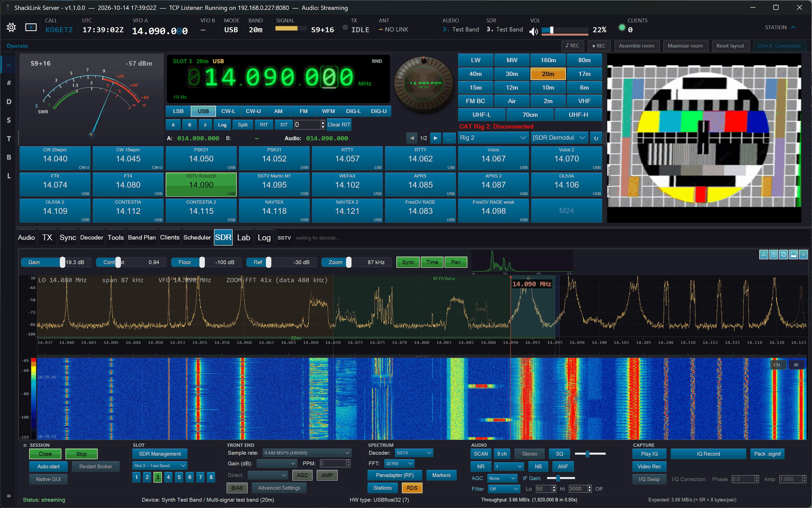Screen dimensions: 812x508
Task: Click the SDR Management button
Action: coord(160,454)
